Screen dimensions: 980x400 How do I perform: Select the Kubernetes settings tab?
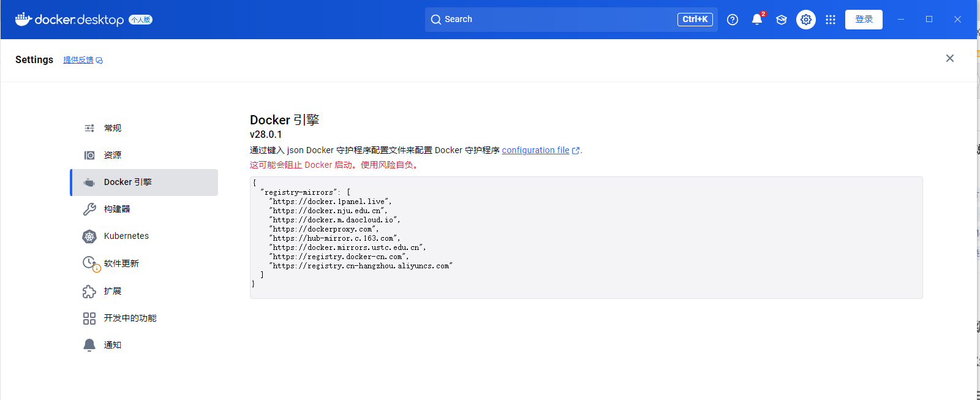(145, 236)
